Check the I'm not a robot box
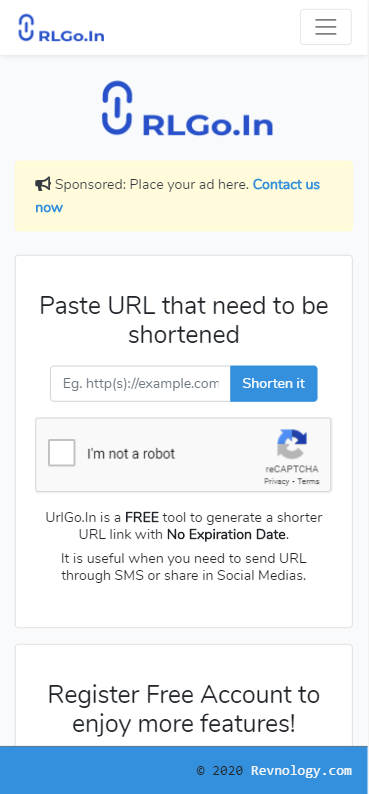 coord(62,453)
